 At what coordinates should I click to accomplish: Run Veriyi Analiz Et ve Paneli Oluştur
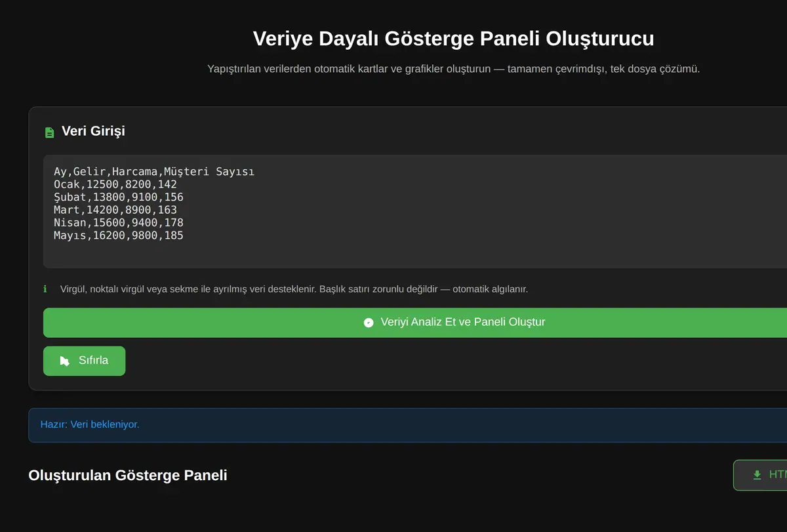tap(415, 323)
